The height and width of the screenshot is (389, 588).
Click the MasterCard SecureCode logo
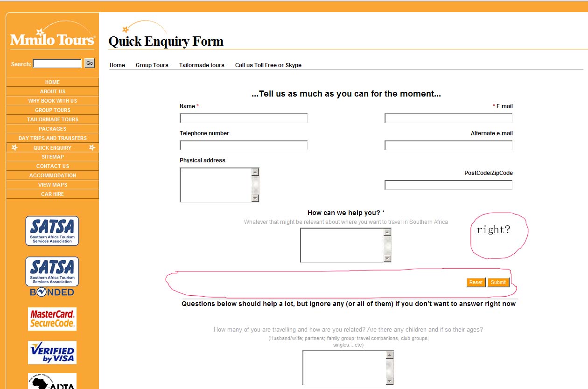click(x=52, y=319)
